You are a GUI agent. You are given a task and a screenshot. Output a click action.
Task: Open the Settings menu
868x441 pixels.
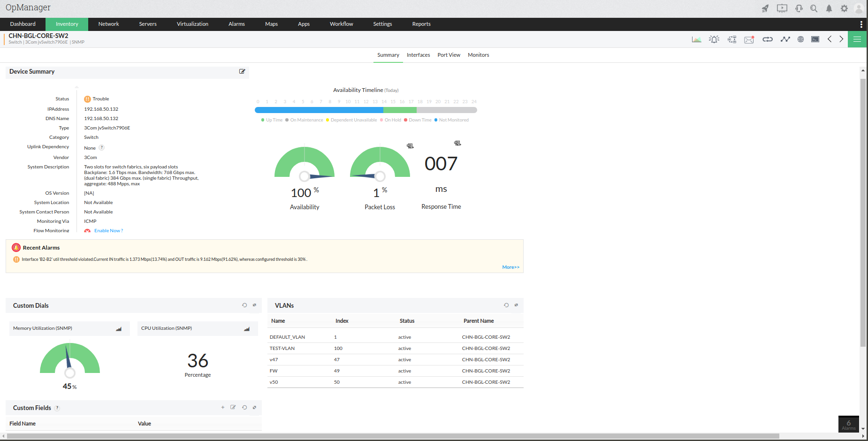click(x=382, y=24)
